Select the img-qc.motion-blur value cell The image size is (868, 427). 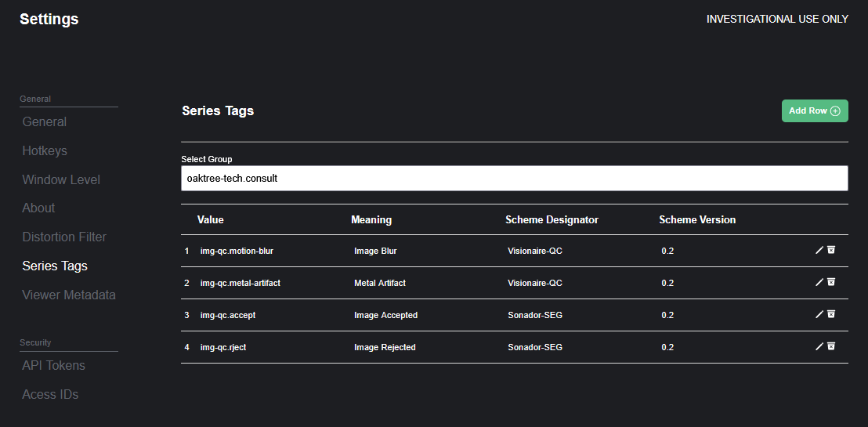point(237,251)
